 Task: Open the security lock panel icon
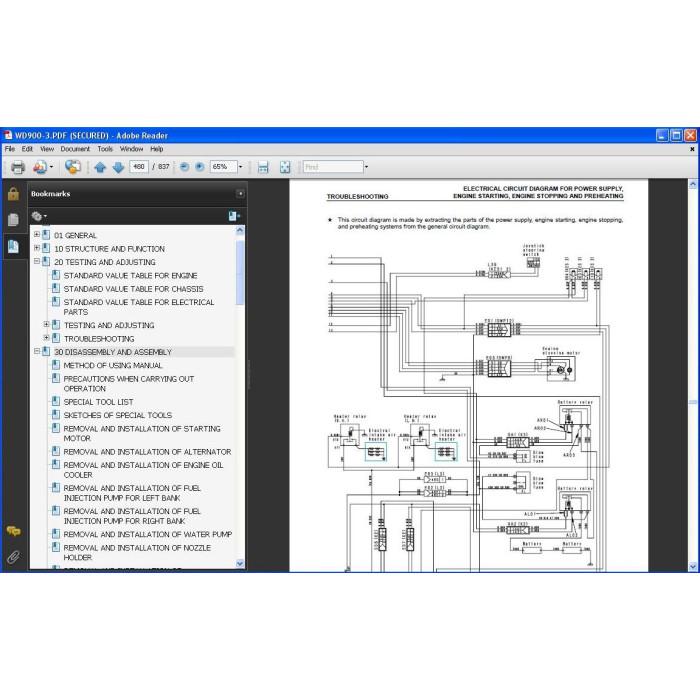click(13, 194)
